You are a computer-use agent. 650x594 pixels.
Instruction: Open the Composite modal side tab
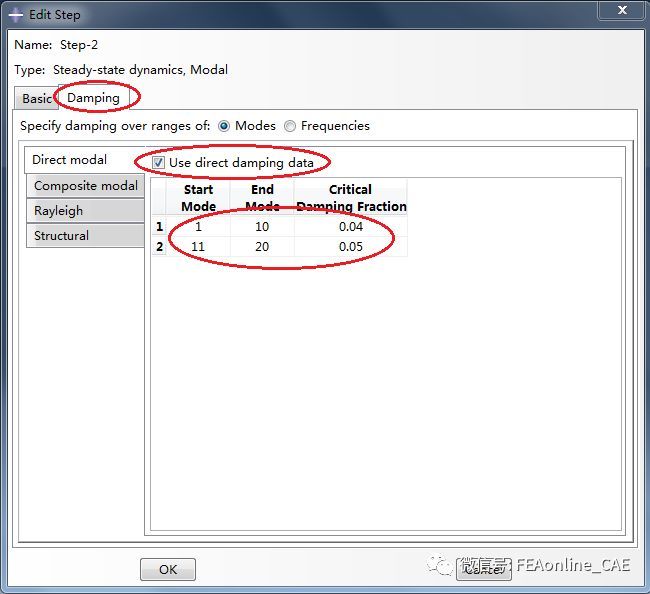(x=86, y=186)
